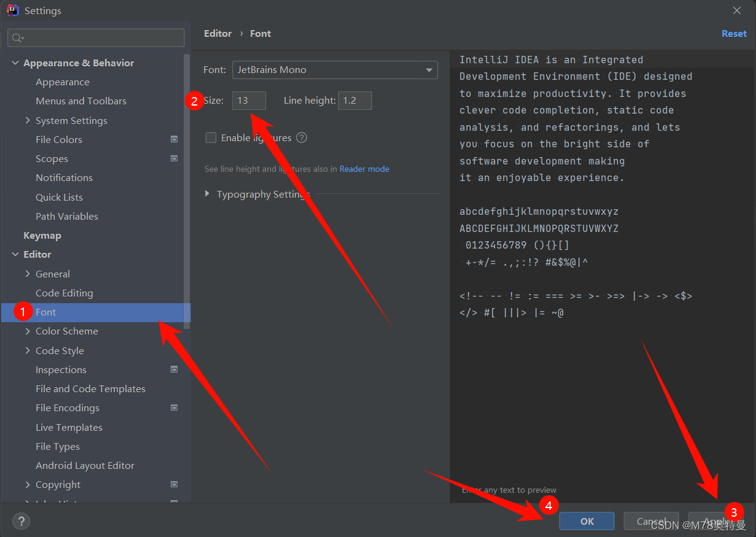Select Scopes item in tree

pos(52,158)
